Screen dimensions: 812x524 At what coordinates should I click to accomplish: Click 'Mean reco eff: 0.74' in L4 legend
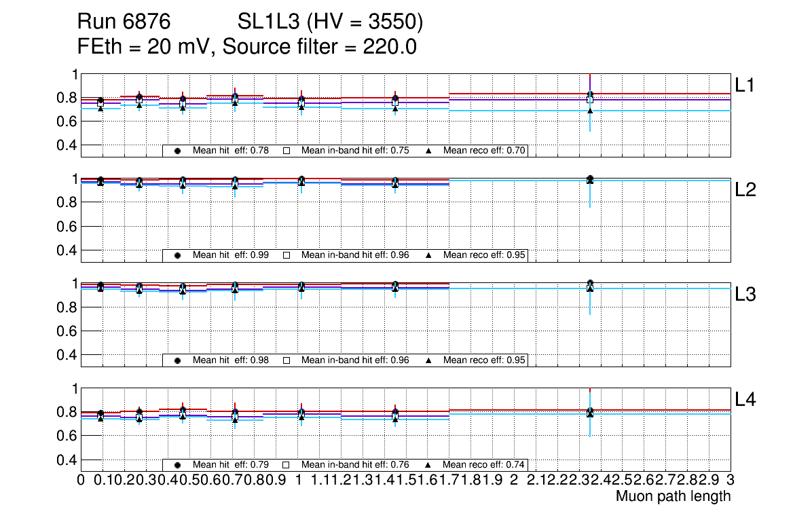click(483, 465)
